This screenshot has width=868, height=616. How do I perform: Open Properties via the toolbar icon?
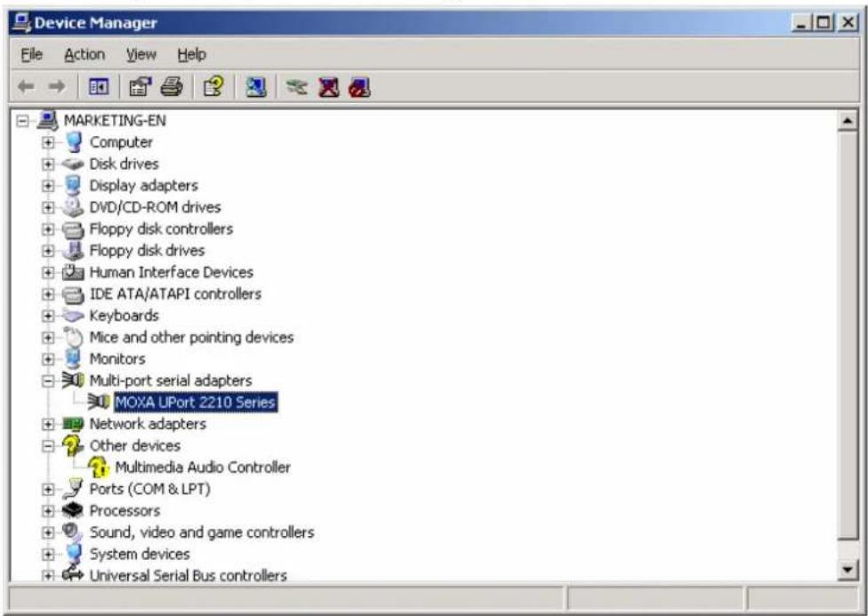click(140, 87)
